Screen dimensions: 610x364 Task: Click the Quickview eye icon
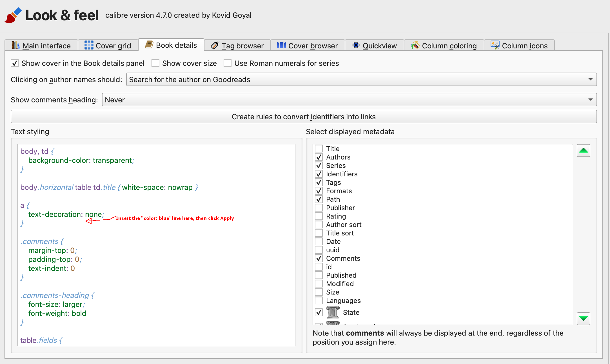[356, 45]
